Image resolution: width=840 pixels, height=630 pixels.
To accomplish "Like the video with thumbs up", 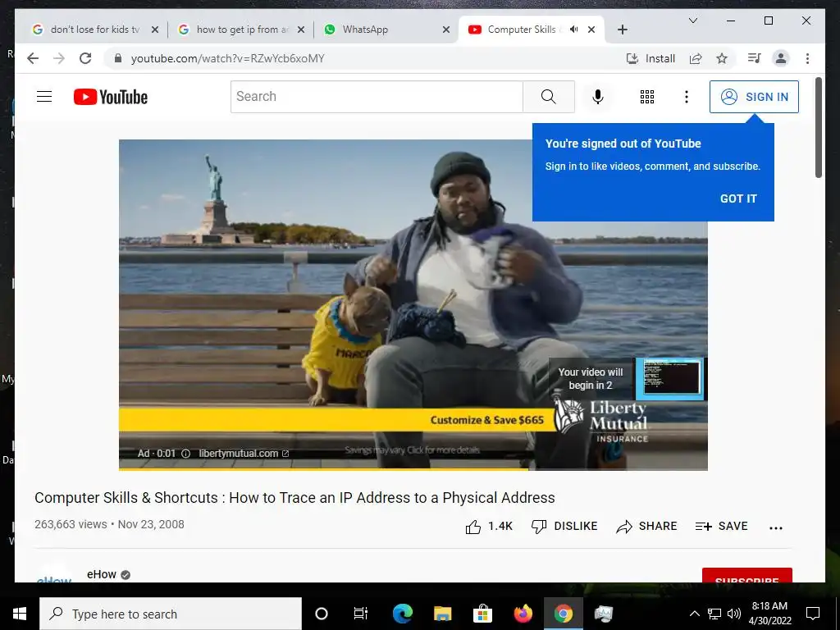I will [489, 527].
